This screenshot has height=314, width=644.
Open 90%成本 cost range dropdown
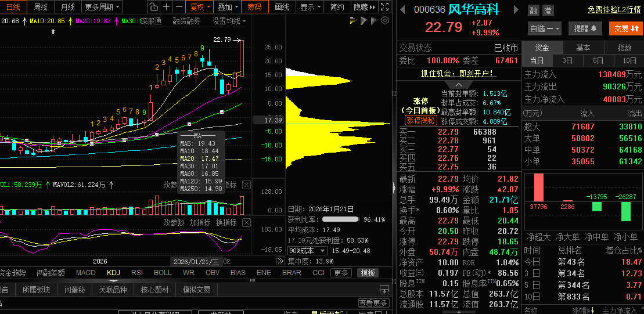pos(308,251)
